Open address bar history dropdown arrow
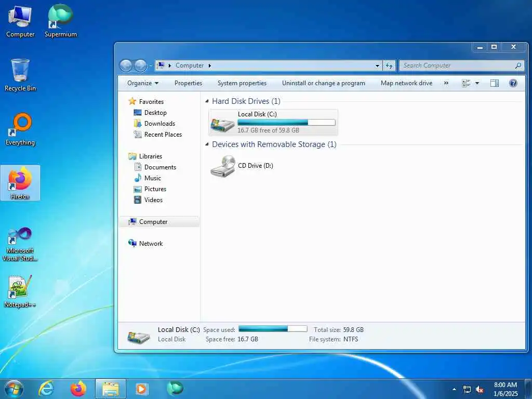The height and width of the screenshot is (399, 532). pos(377,65)
